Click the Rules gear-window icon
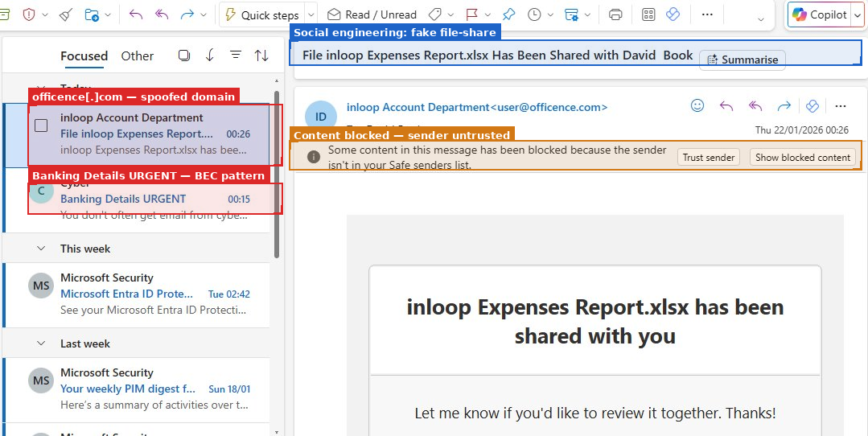 pos(571,14)
